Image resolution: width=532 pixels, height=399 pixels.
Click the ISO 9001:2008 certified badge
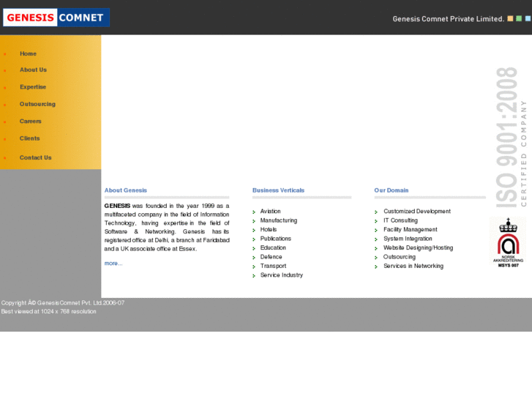tap(511, 138)
